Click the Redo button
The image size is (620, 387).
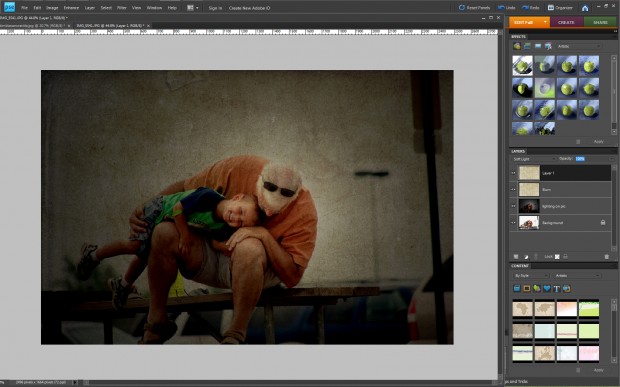coord(531,8)
